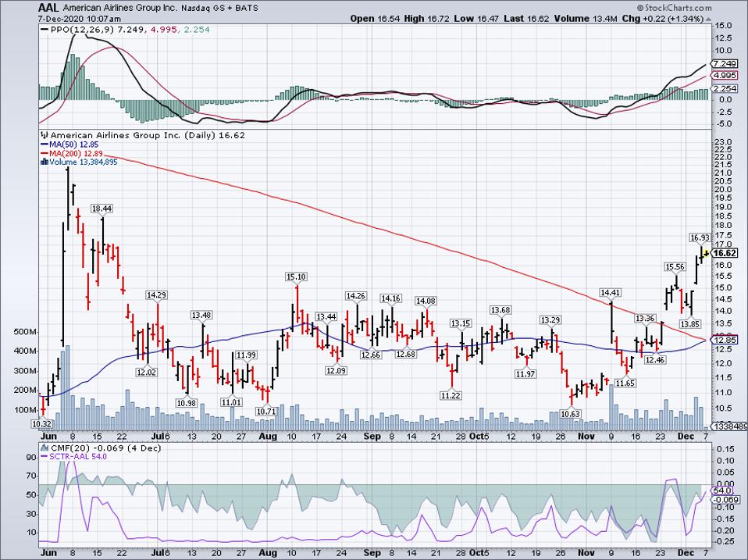
Task: Click the SCTR-AAL 54.0 legend entry
Action: [73, 456]
